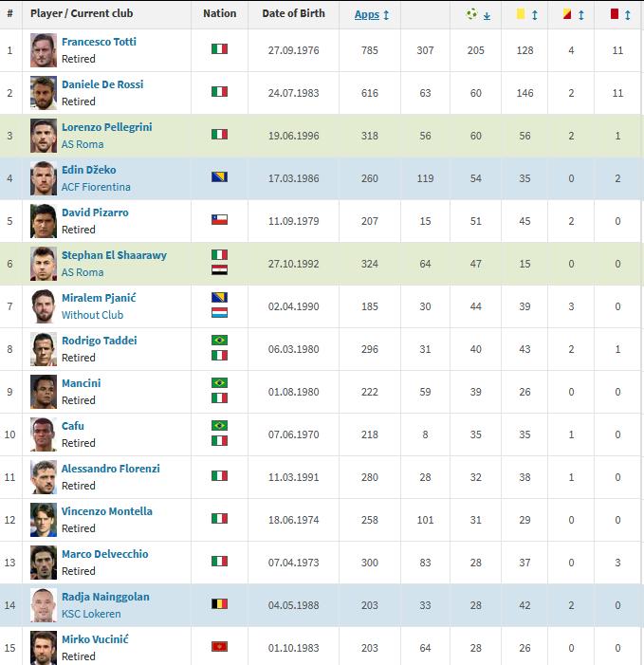Click the Apps column header link
644x665 pixels.
tap(367, 14)
